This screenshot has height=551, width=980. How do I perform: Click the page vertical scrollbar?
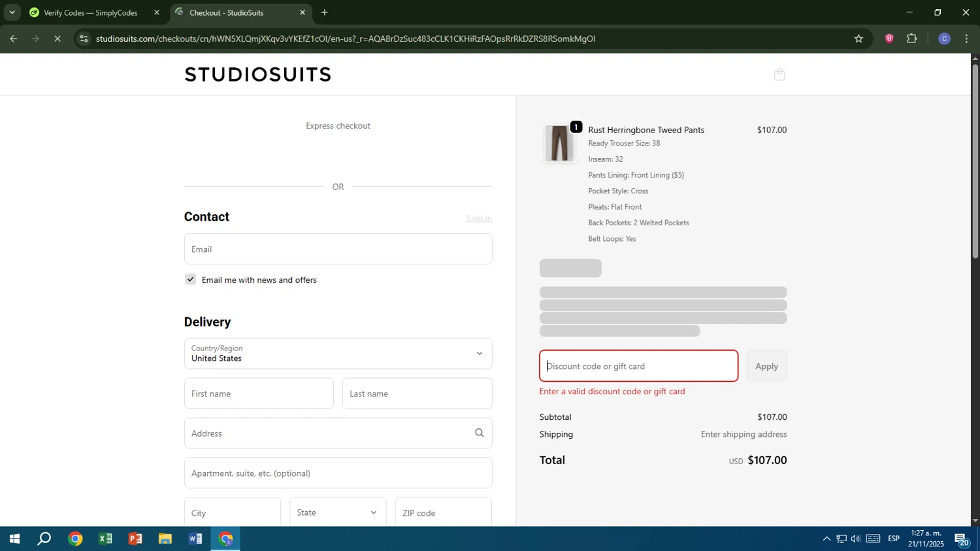975,161
